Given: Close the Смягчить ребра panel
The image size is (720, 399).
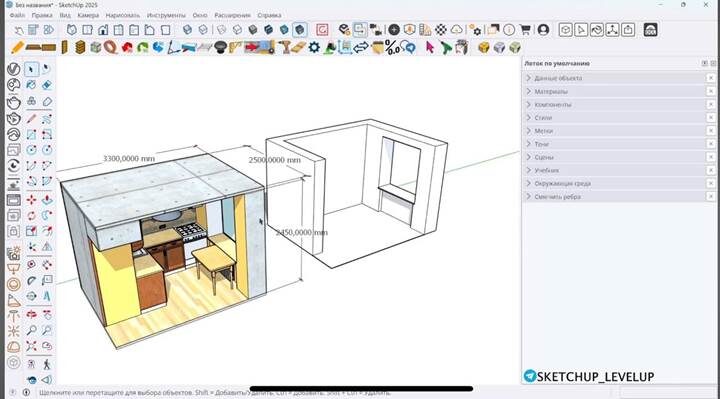Looking at the screenshot, I should click(x=711, y=197).
